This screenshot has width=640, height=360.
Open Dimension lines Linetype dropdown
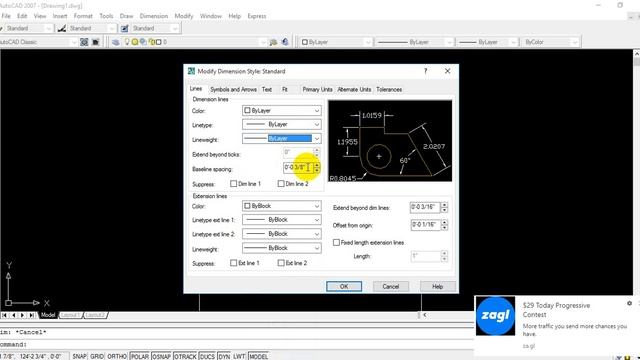tap(282, 124)
